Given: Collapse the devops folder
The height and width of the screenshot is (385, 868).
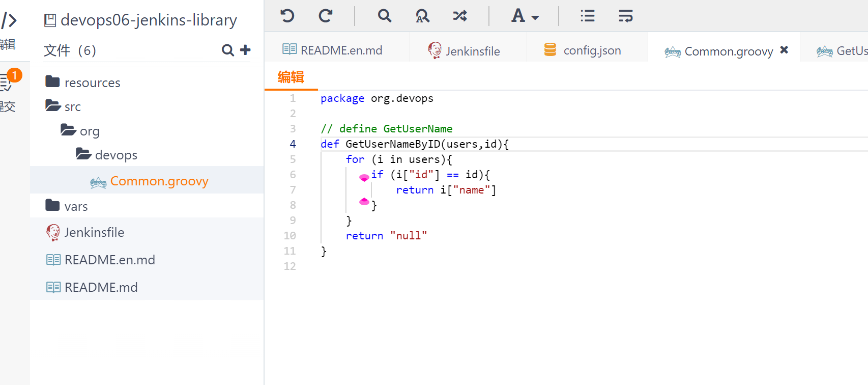Looking at the screenshot, I should point(106,155).
